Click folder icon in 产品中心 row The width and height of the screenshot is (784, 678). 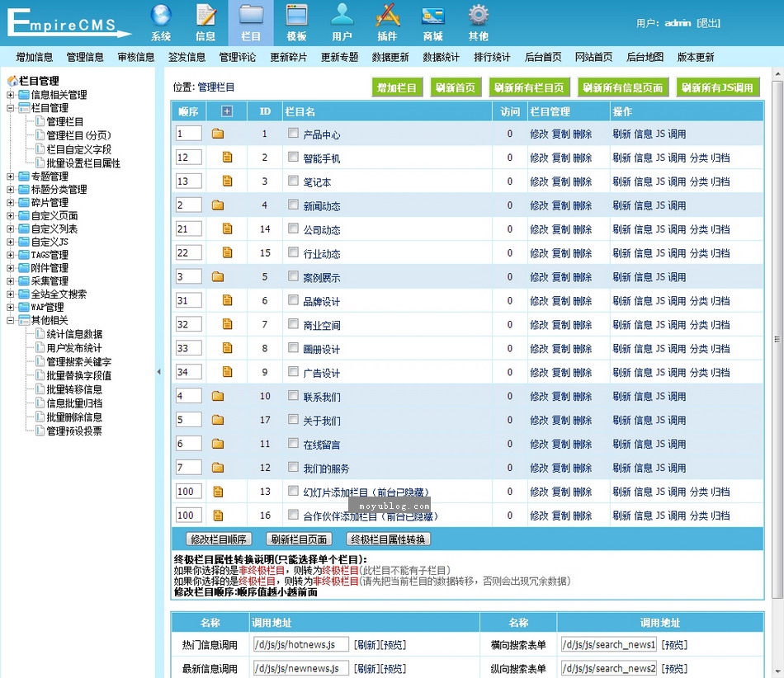pyautogui.click(x=218, y=134)
